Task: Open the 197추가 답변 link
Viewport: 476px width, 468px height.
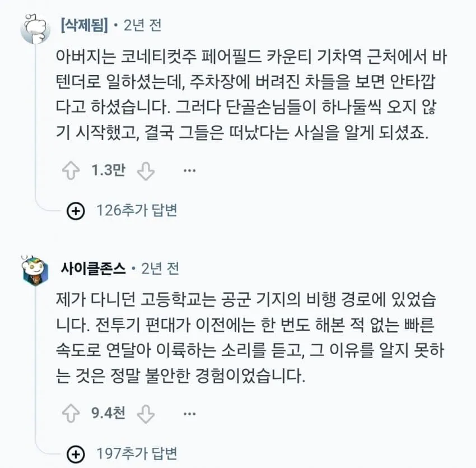Action: tap(137, 453)
